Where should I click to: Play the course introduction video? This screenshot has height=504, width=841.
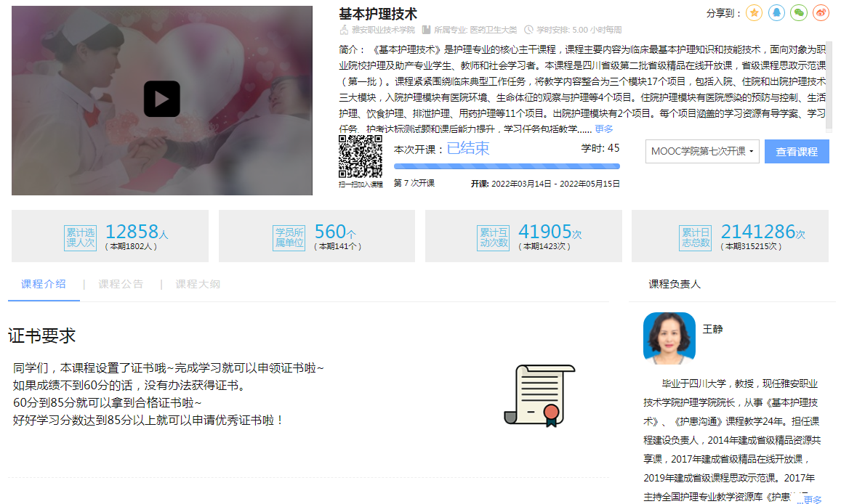pyautogui.click(x=161, y=99)
